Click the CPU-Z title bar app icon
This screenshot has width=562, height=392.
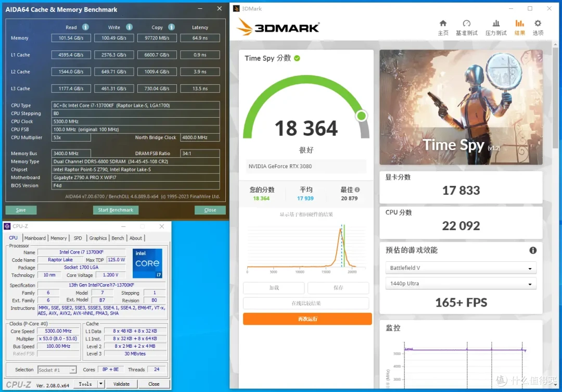pos(7,226)
